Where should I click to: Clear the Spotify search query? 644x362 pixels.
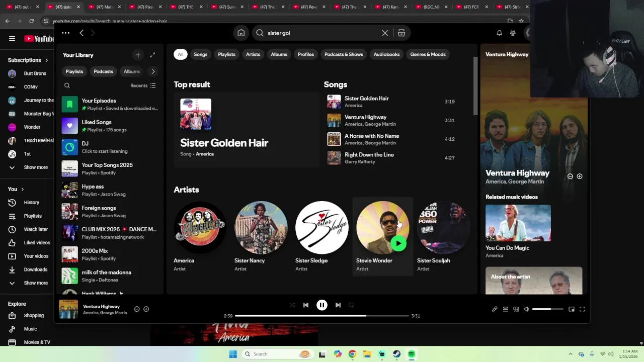385,33
